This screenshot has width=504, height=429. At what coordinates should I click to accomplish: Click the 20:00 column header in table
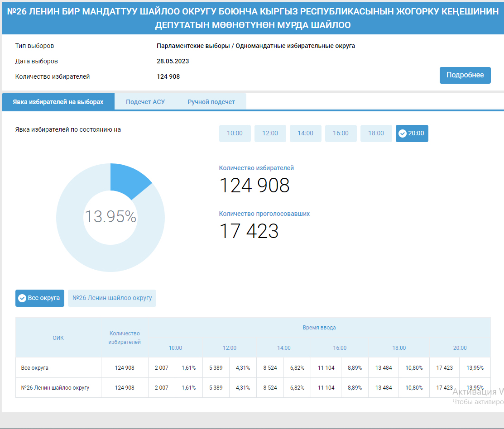point(460,348)
